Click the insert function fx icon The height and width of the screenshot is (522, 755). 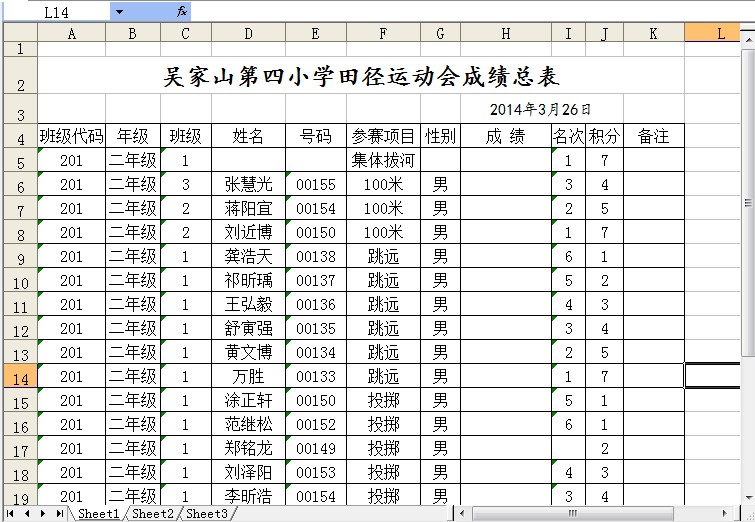(181, 11)
